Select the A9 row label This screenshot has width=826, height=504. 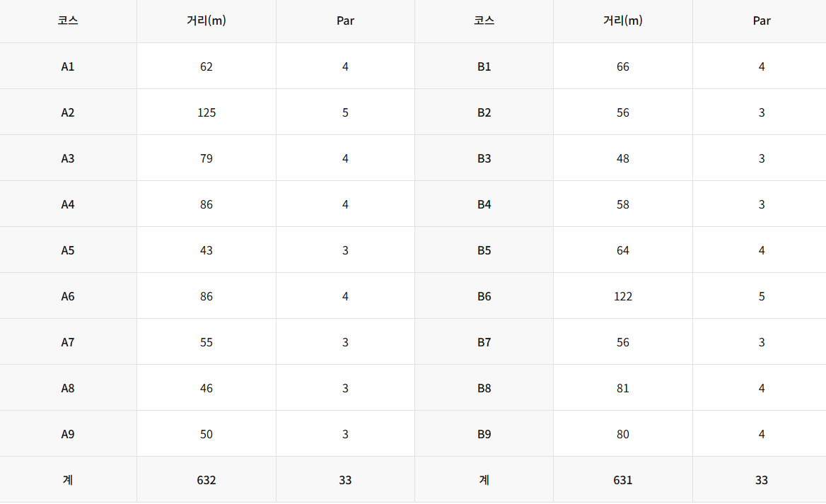click(x=68, y=435)
